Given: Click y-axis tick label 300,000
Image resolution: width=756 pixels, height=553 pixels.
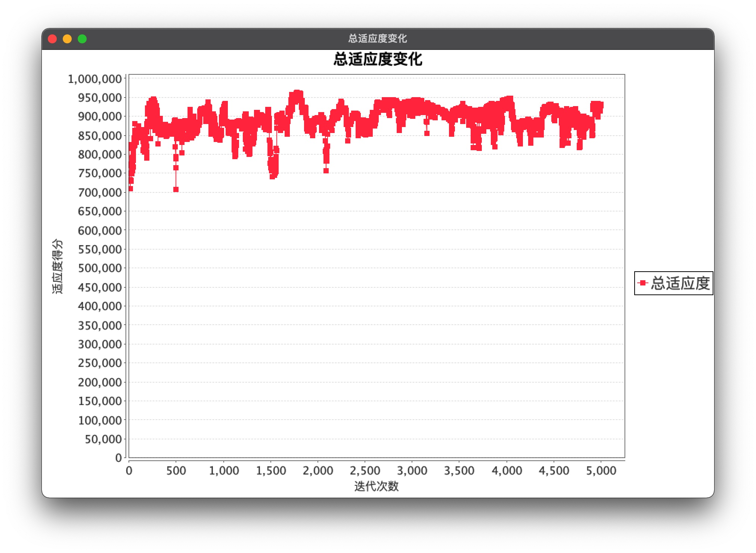Looking at the screenshot, I should (x=100, y=344).
